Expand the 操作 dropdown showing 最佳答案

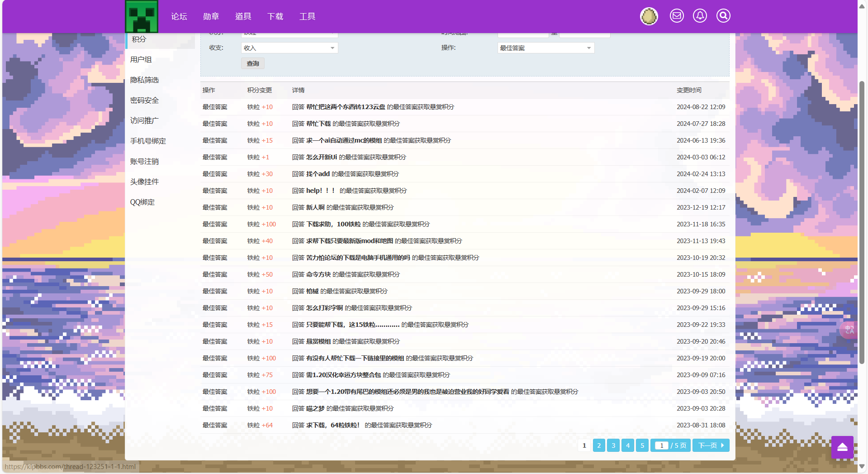point(546,48)
